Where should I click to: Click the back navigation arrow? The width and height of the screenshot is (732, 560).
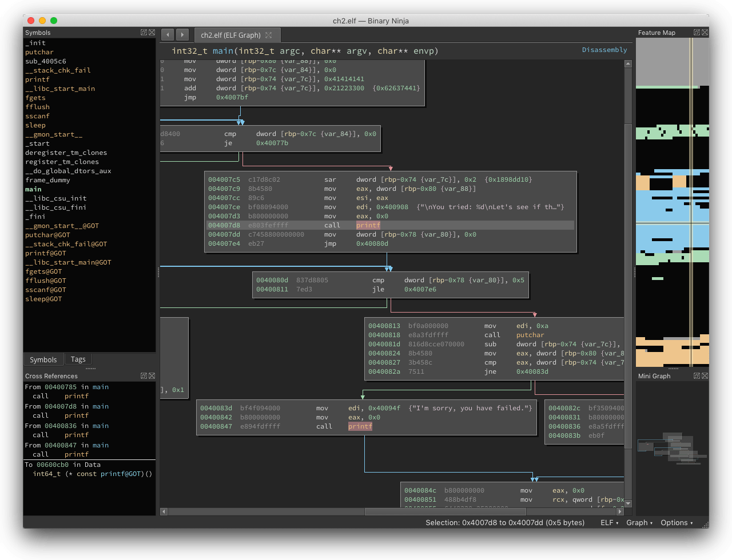click(168, 35)
